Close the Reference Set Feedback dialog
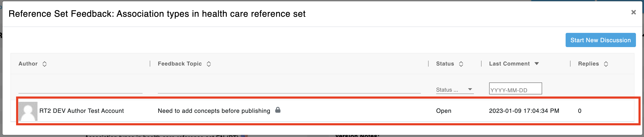644x137 pixels. 633,12
